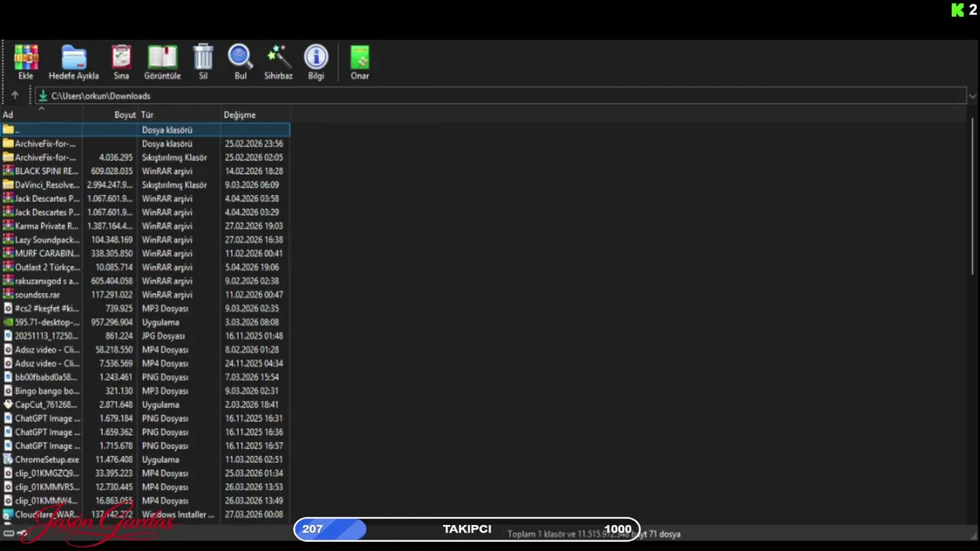Select the clip_01KMMVR5... MP4 file
This screenshot has width=980, height=551.
tap(145, 487)
